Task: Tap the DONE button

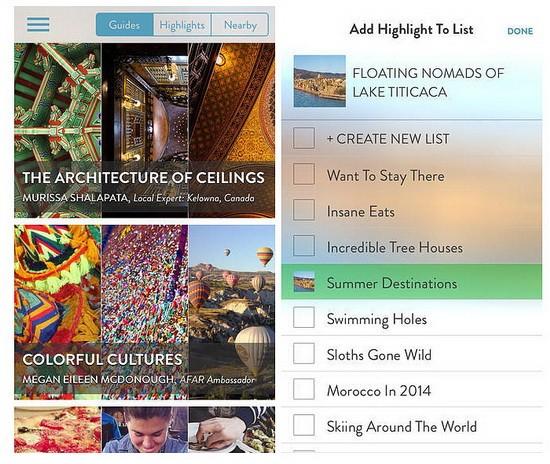Action: pyautogui.click(x=520, y=31)
